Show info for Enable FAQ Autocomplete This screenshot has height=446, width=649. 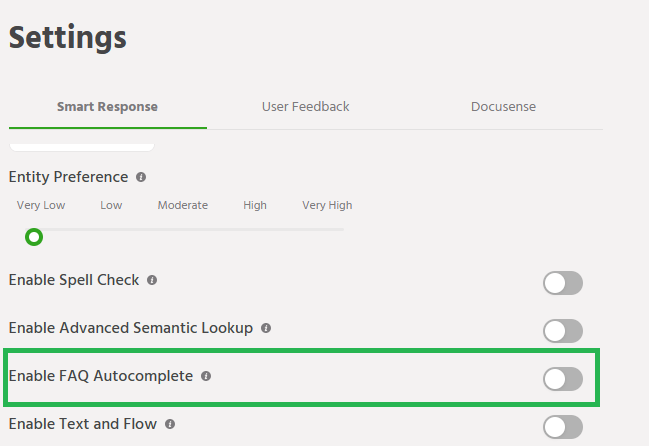206,376
